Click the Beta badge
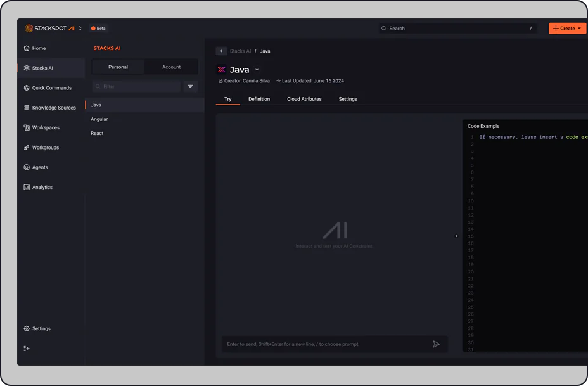588x386 pixels. pos(98,29)
